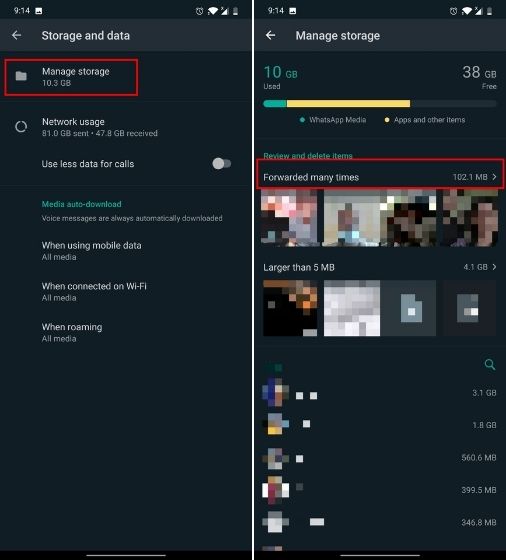Image resolution: width=506 pixels, height=560 pixels.
Task: Expand Forwarded many times chevron
Action: pyautogui.click(x=494, y=177)
